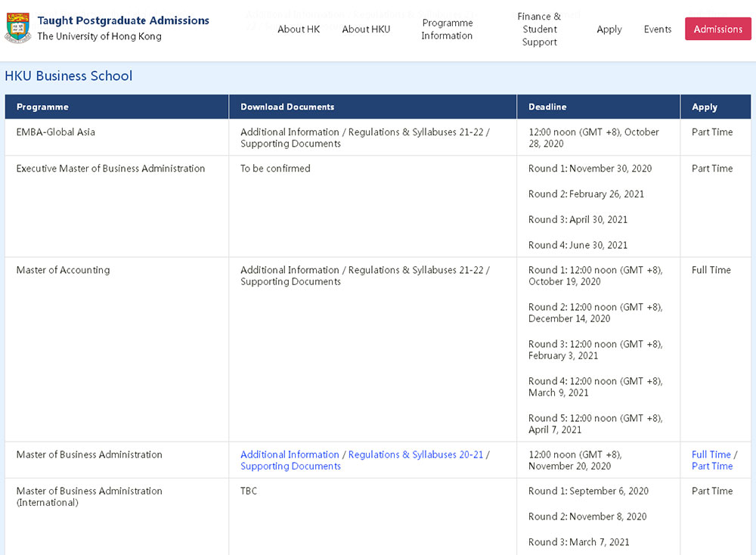Open MBA Additional Information link
The height and width of the screenshot is (555, 756).
[290, 454]
